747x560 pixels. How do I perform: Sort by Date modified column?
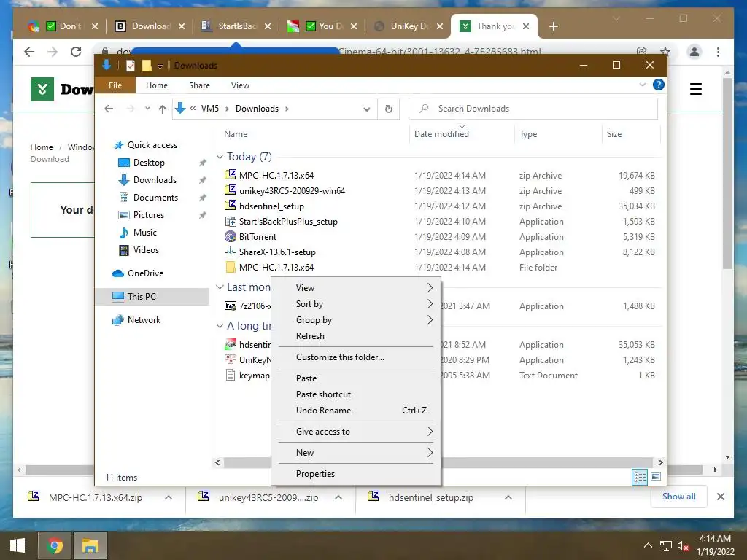[x=441, y=134]
